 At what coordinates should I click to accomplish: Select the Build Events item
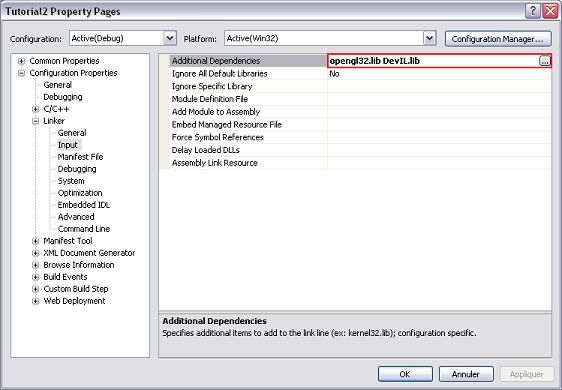point(65,277)
